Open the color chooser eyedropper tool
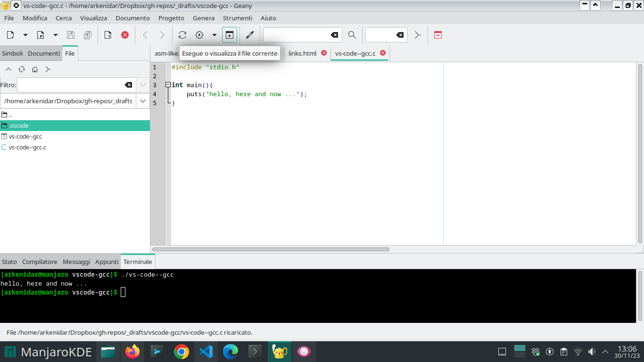644x362 pixels. [x=250, y=35]
